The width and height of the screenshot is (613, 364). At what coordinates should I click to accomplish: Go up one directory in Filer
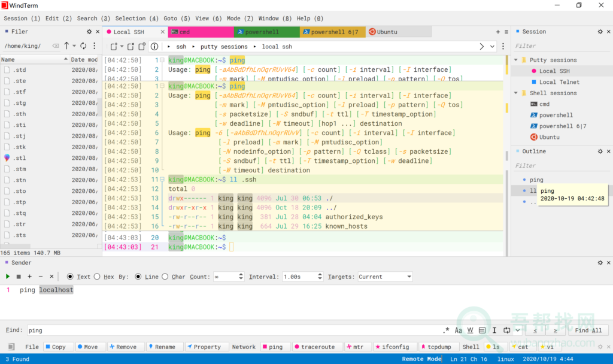click(66, 45)
